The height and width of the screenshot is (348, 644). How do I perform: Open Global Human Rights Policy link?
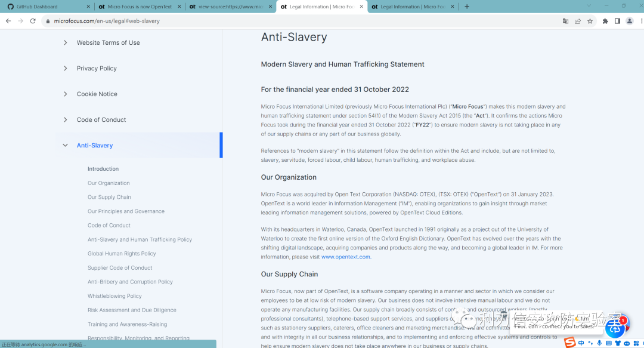pos(122,254)
